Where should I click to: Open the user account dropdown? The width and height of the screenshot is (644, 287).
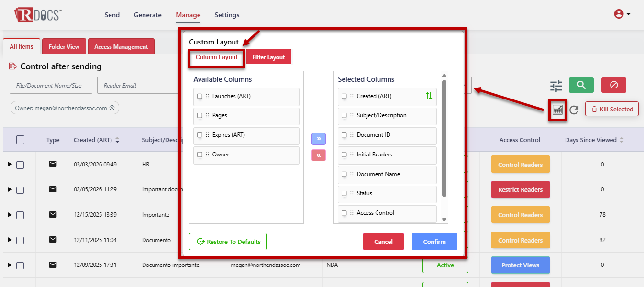pos(622,14)
